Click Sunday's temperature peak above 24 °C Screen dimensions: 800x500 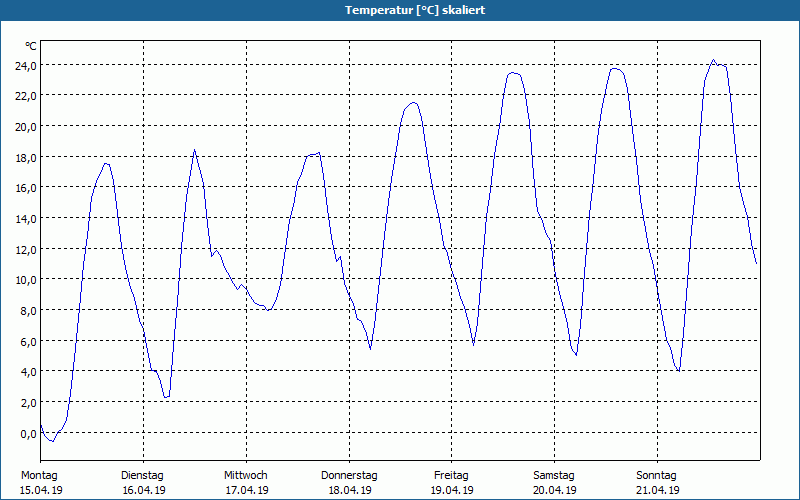point(714,60)
